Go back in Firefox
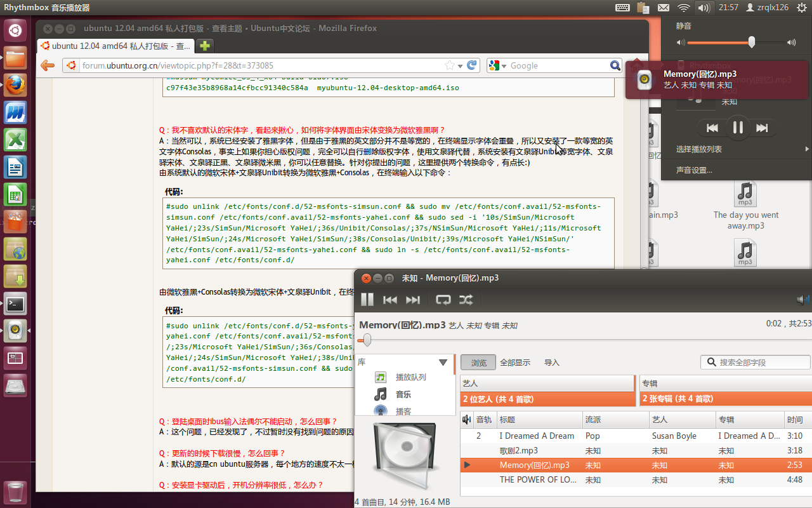Screen dimensions: 812x508 pyautogui.click(x=47, y=65)
